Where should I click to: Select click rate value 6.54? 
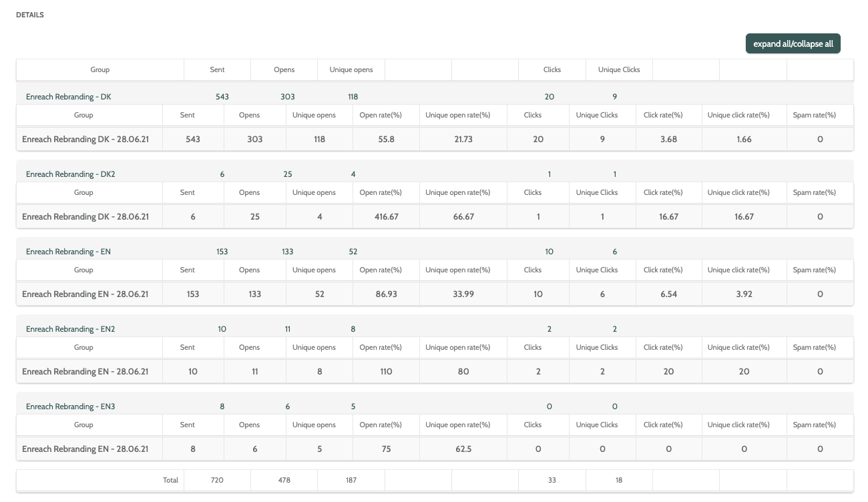(x=668, y=294)
